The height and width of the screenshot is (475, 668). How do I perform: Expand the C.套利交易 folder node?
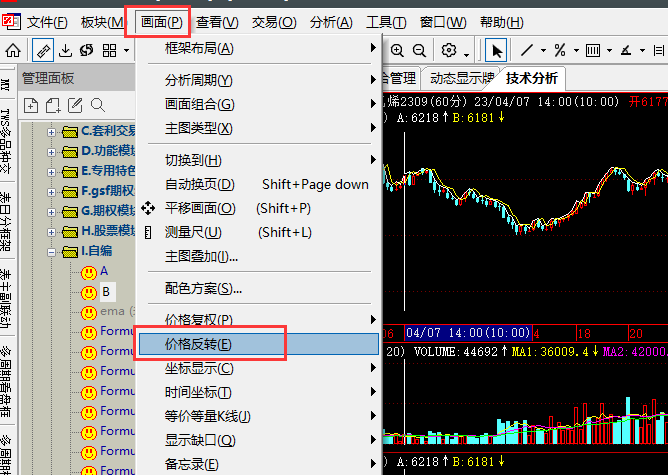(x=51, y=131)
